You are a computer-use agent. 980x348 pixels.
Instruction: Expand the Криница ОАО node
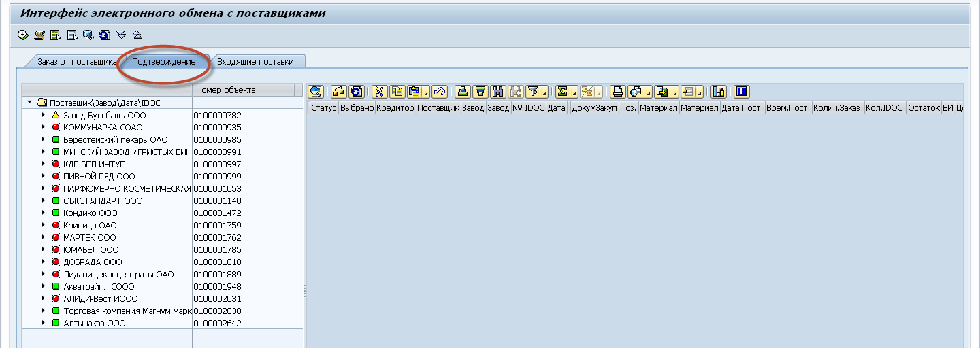44,225
